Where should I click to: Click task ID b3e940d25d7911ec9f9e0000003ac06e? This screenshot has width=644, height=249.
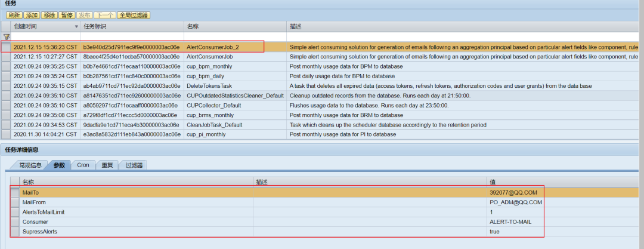pyautogui.click(x=131, y=47)
